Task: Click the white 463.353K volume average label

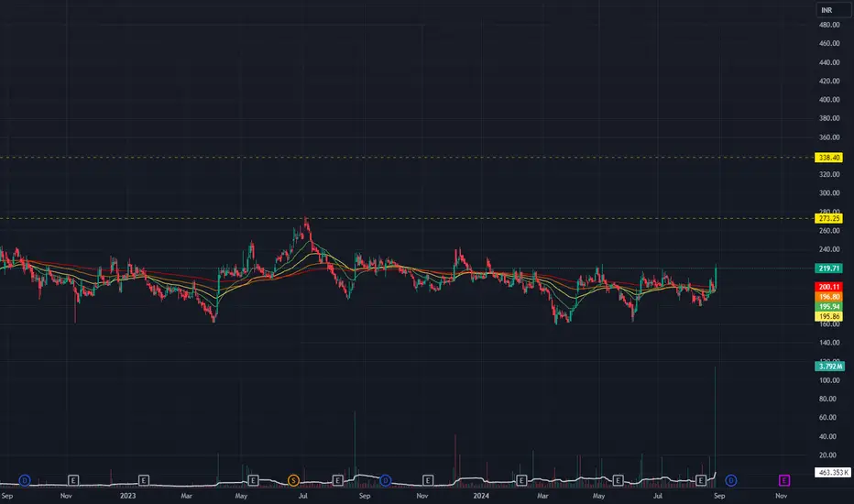Action: coord(833,473)
